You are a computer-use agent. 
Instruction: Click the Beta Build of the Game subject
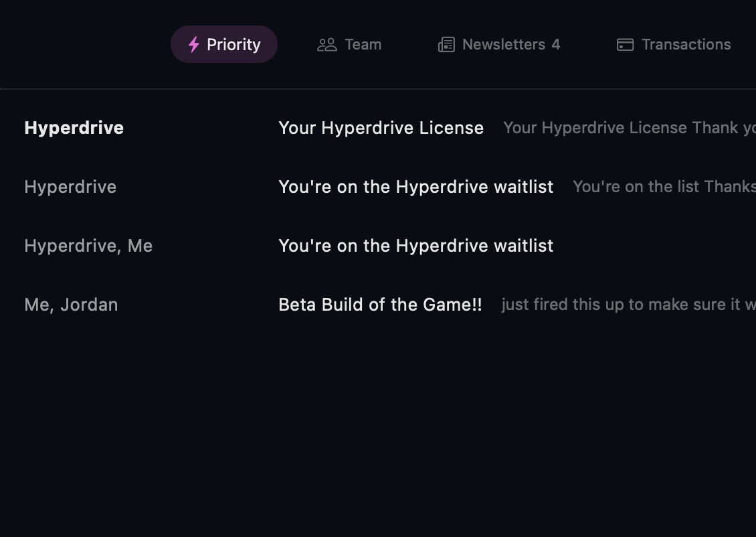(x=380, y=305)
